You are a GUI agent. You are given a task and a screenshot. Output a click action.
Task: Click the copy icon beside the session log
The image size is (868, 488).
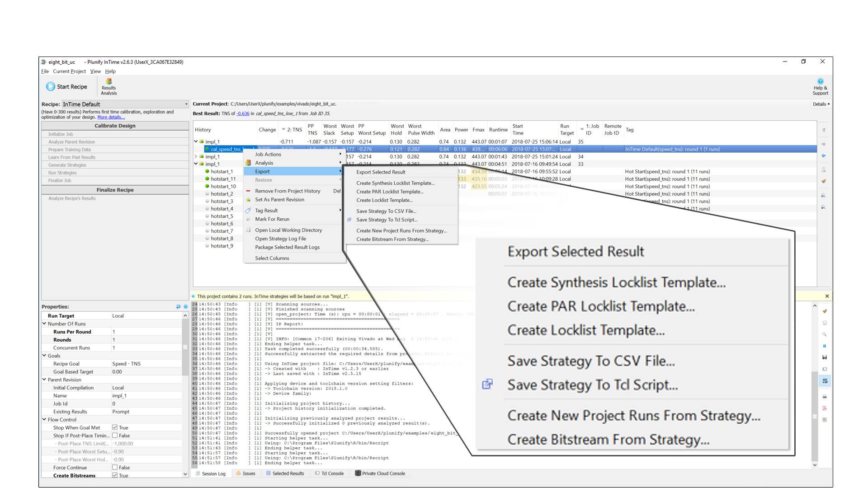pyautogui.click(x=825, y=323)
